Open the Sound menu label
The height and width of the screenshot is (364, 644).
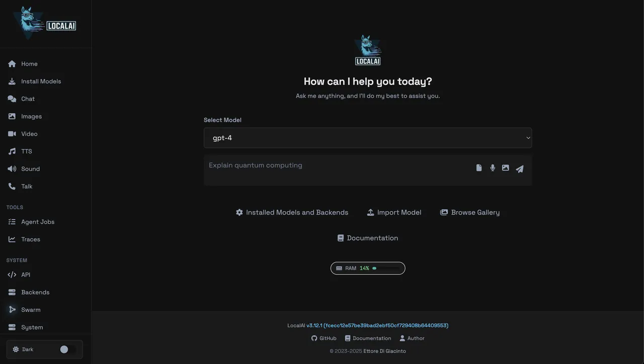tap(31, 169)
